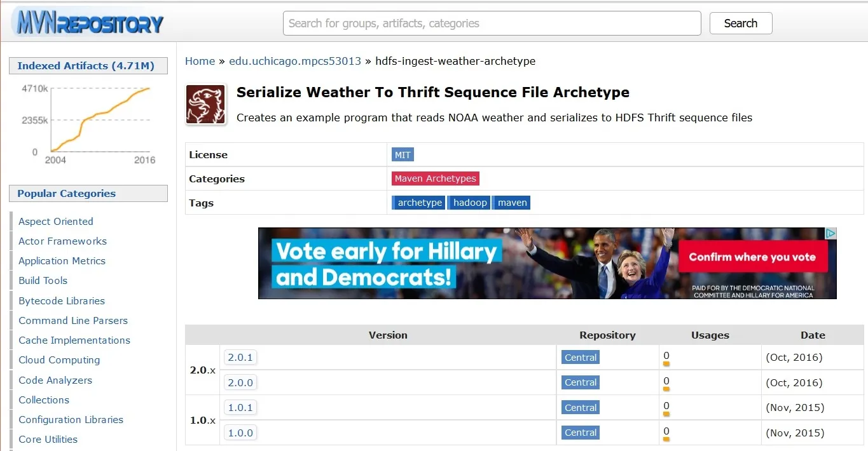Open the edu.uchicago.mpcs53013 breadcrumb link
868x451 pixels.
(x=295, y=61)
